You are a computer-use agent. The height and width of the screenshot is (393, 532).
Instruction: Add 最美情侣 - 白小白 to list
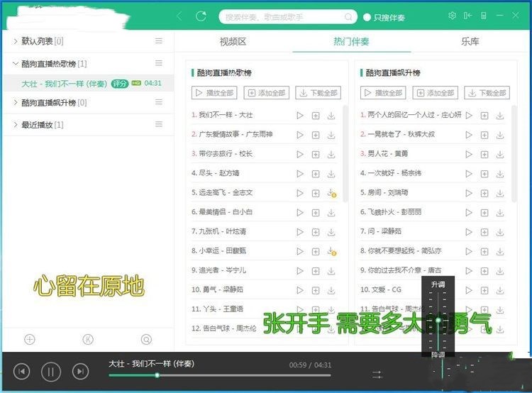316,213
